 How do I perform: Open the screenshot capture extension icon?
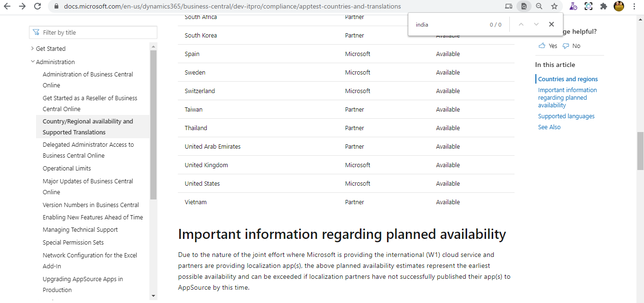point(589,6)
